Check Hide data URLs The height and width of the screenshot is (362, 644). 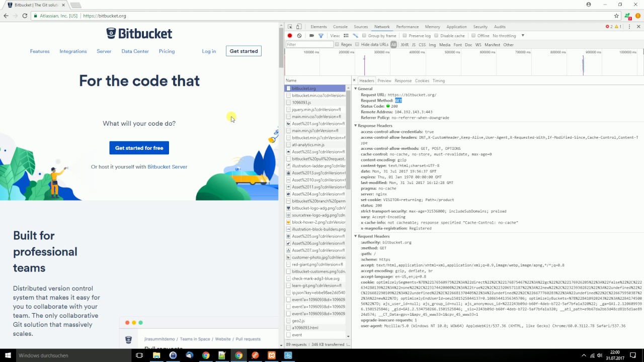point(357,45)
